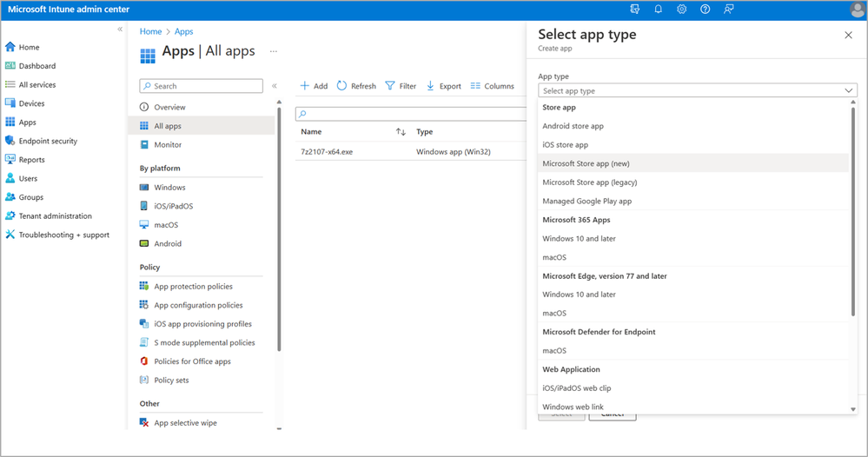
Task: Open Overview in Apps menu
Action: [202, 107]
